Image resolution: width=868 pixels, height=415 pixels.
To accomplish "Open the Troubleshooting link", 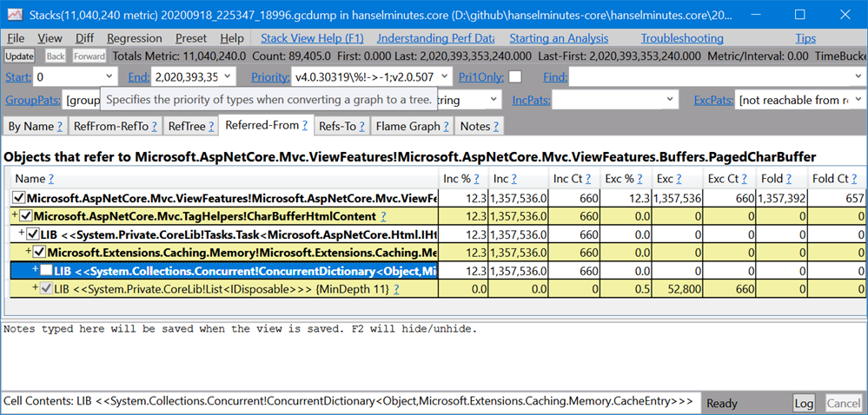I will [682, 38].
